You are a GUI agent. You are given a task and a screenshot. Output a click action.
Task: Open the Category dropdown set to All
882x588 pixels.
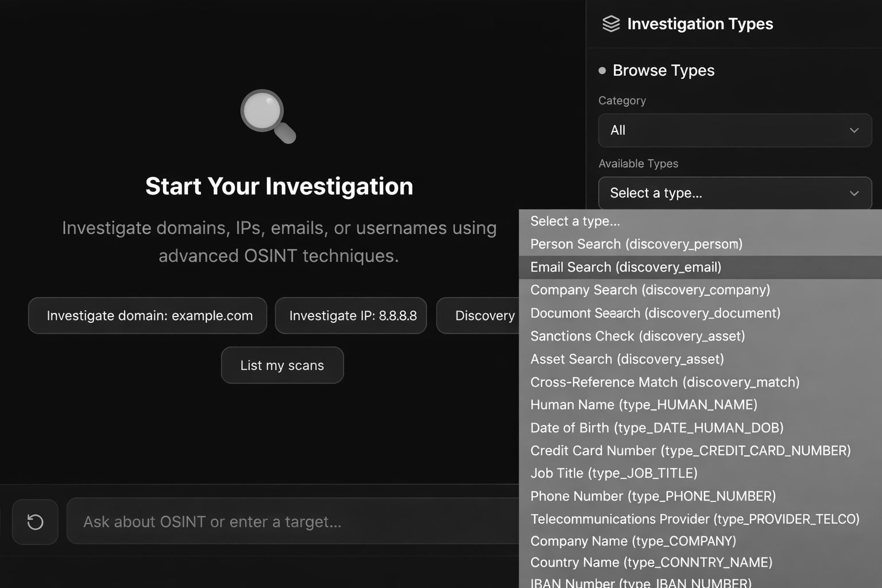[x=734, y=130]
